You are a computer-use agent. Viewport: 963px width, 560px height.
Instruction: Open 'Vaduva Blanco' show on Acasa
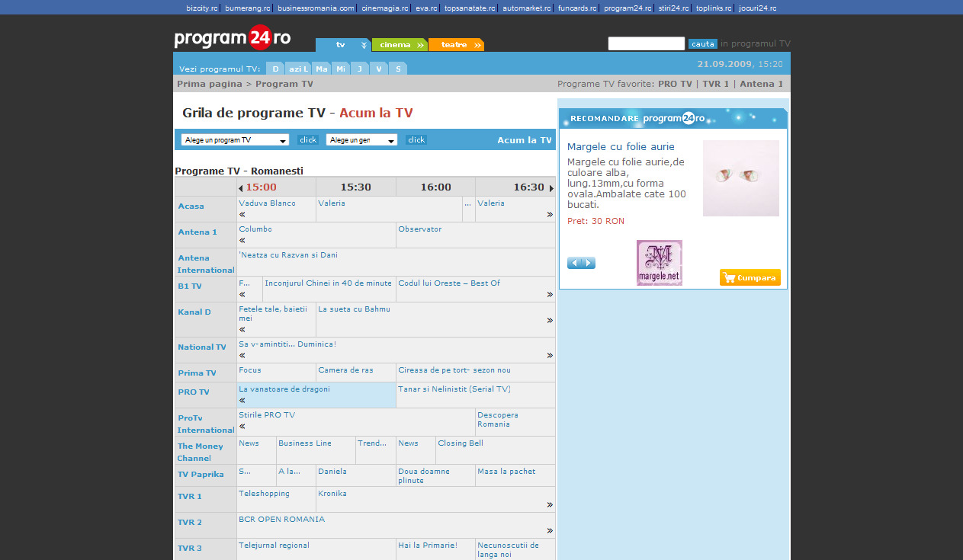[267, 203]
